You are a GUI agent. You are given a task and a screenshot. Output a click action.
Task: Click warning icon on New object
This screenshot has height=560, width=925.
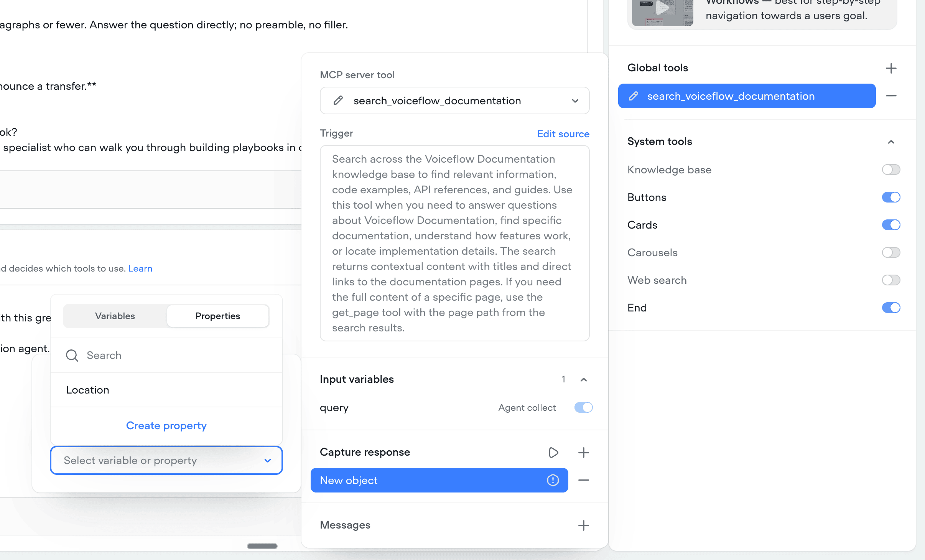553,480
